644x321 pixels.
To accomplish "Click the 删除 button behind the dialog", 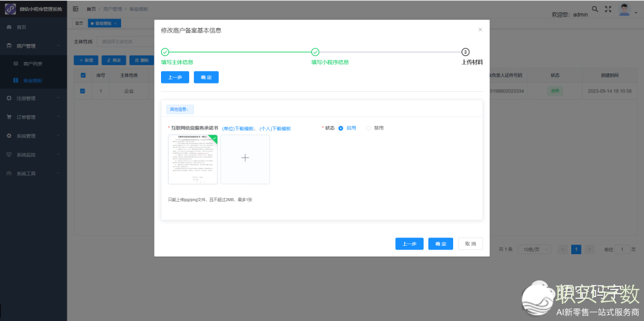I will pos(142,60).
